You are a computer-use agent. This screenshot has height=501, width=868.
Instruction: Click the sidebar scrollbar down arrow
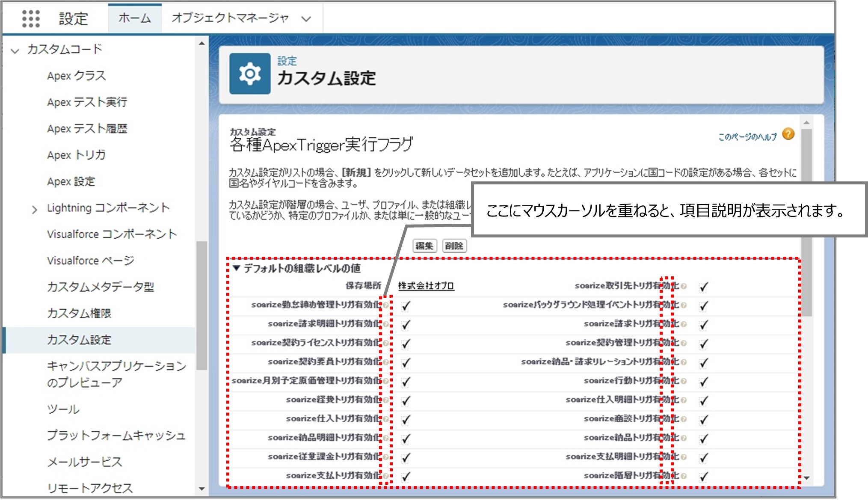201,488
